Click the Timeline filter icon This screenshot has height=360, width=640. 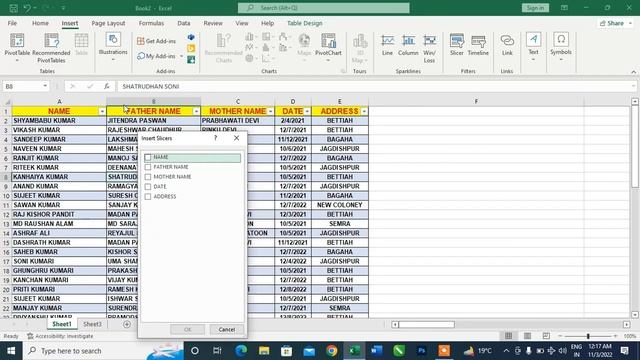click(x=478, y=46)
